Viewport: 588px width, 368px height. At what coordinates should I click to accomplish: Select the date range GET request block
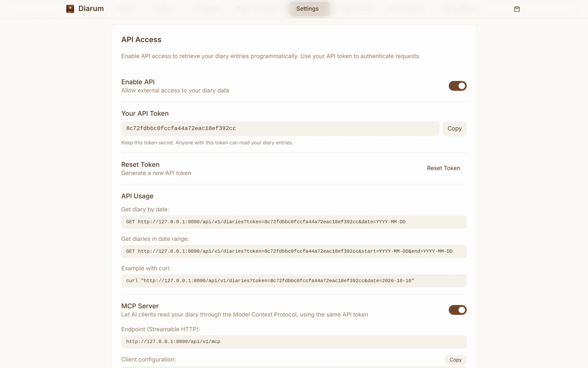click(x=294, y=251)
